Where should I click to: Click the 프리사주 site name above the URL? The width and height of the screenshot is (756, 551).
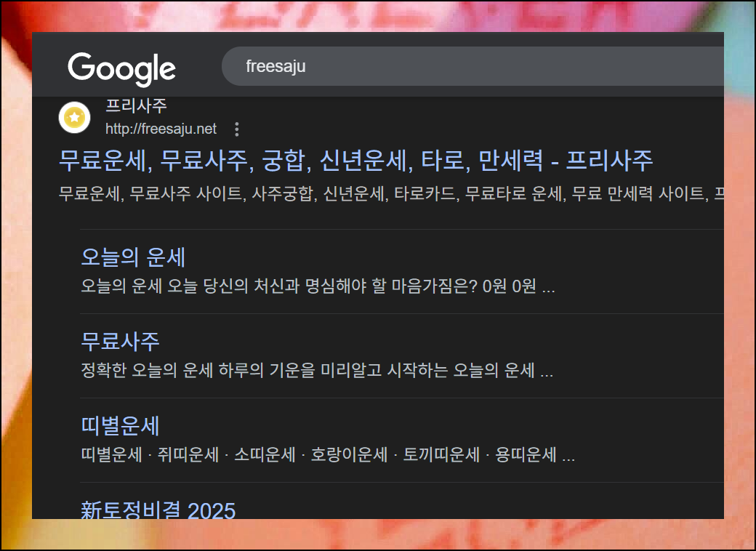(136, 105)
